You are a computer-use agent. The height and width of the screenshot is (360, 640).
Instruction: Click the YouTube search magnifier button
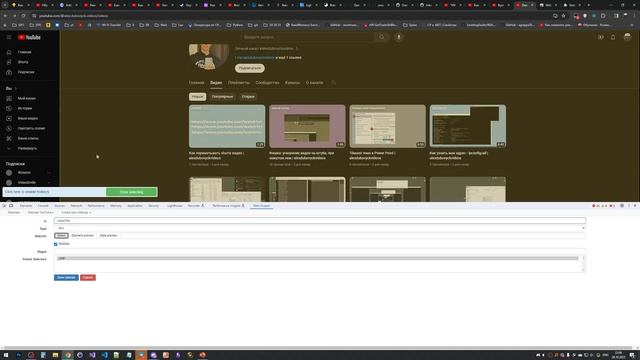[x=382, y=37]
